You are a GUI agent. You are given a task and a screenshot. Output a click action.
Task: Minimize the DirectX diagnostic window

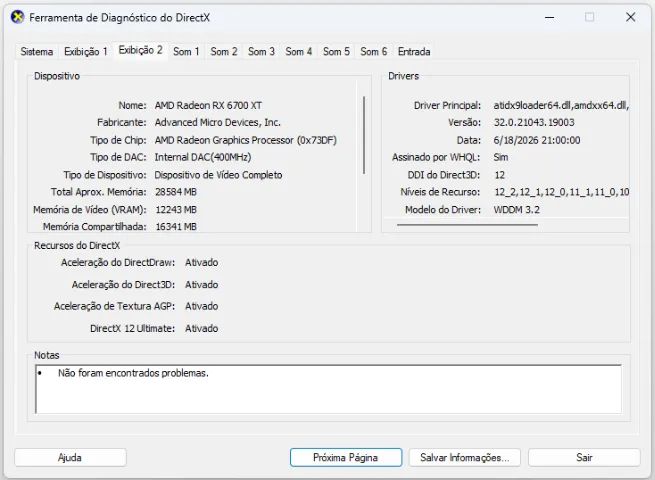click(549, 18)
